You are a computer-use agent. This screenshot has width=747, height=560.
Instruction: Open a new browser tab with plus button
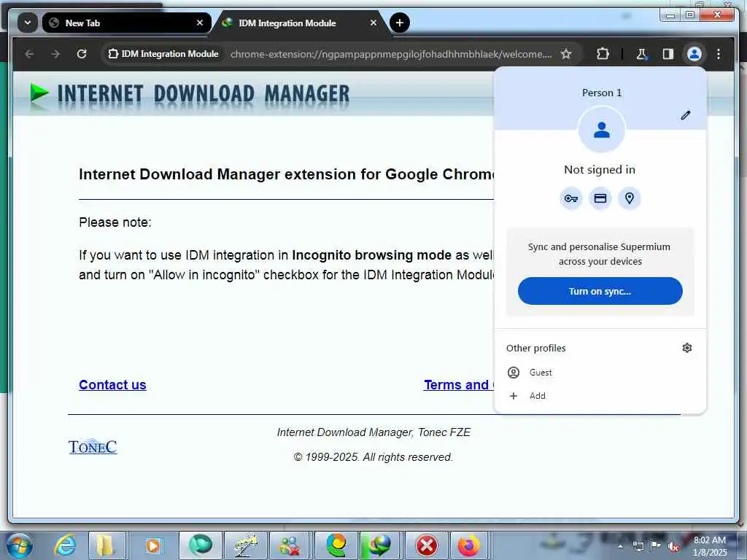pyautogui.click(x=400, y=23)
